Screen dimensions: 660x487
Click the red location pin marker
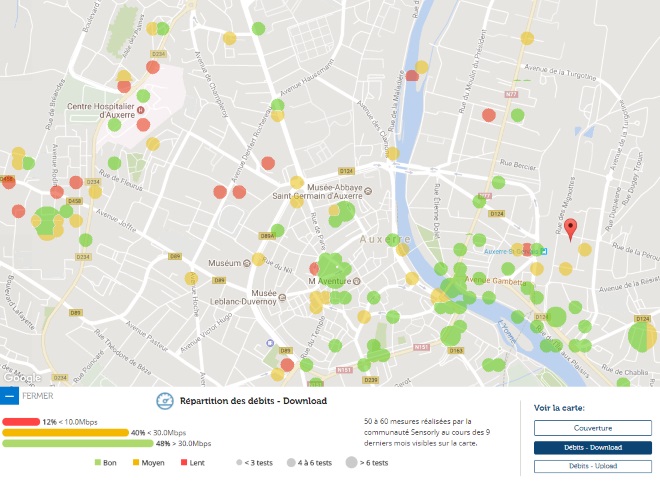(570, 230)
